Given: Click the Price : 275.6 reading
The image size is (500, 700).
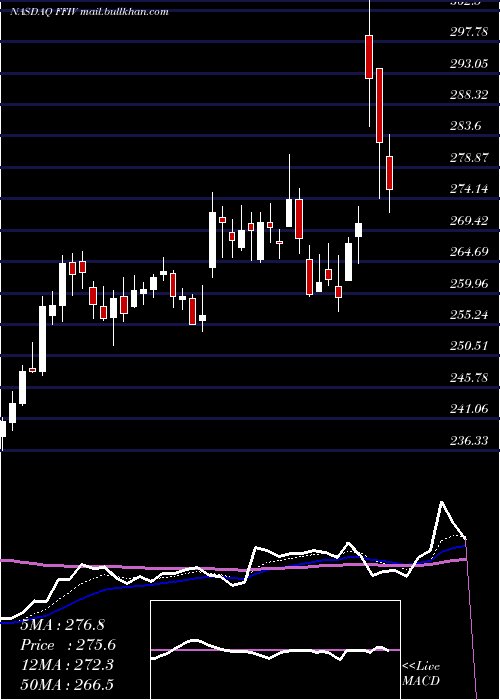Looking at the screenshot, I should tap(68, 645).
